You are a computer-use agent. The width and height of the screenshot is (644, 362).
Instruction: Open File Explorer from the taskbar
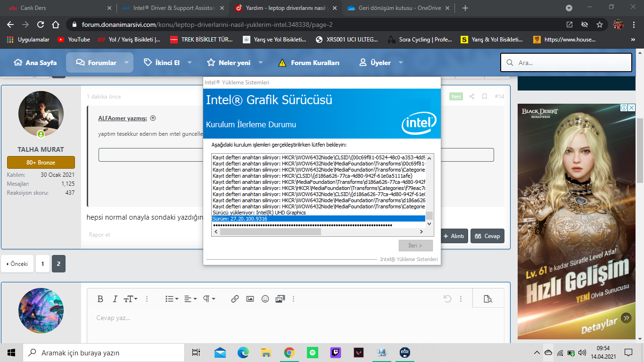266,353
